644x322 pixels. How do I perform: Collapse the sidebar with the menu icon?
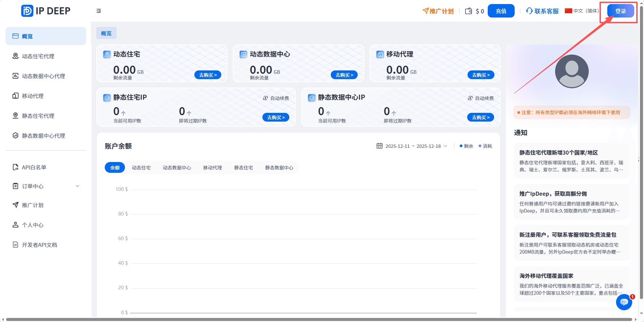[x=99, y=11]
